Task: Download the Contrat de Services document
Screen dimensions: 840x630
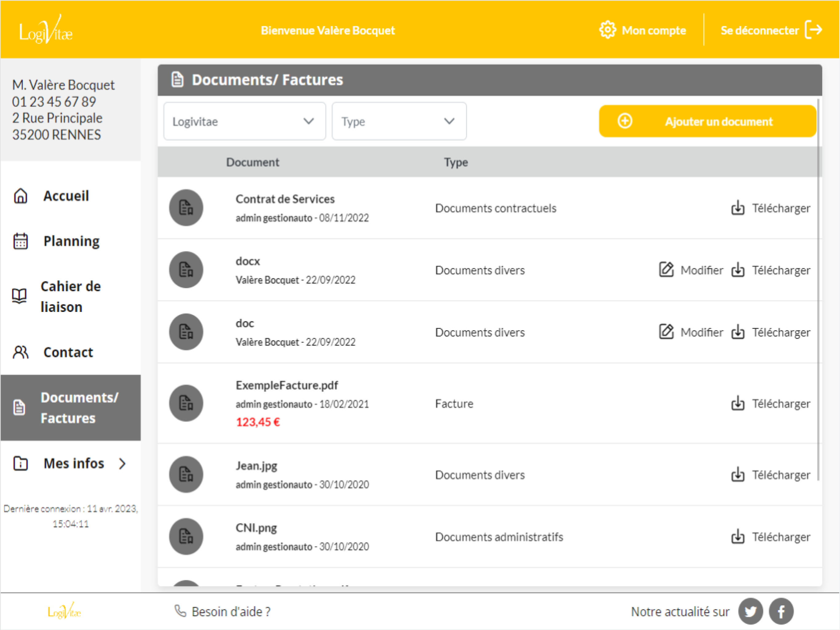Action: point(771,208)
